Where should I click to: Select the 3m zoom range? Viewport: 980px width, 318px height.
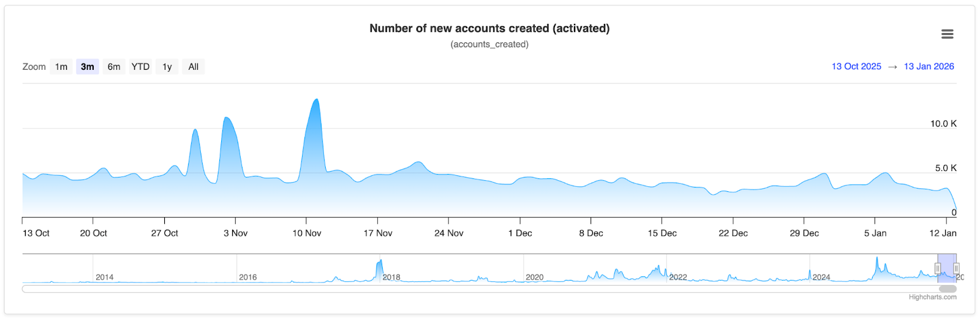(x=88, y=67)
